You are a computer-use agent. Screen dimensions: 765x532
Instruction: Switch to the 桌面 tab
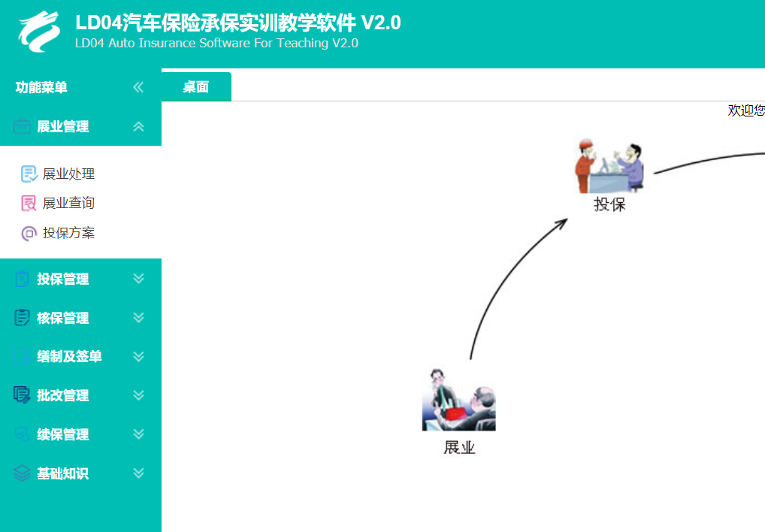(196, 87)
